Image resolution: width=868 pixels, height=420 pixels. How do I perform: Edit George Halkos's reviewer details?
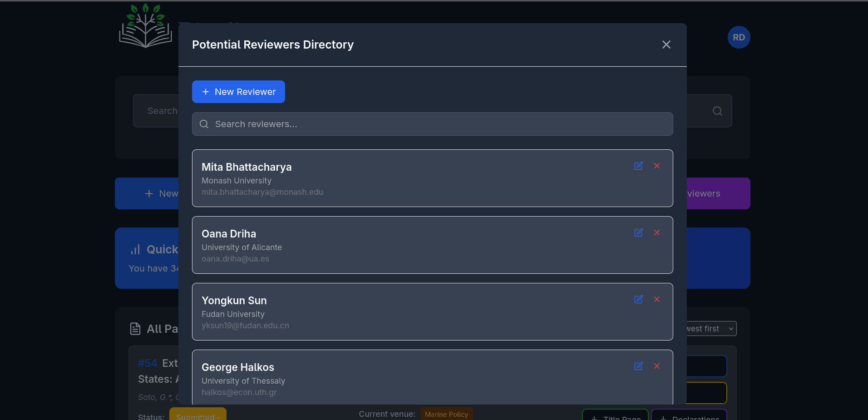(x=638, y=366)
